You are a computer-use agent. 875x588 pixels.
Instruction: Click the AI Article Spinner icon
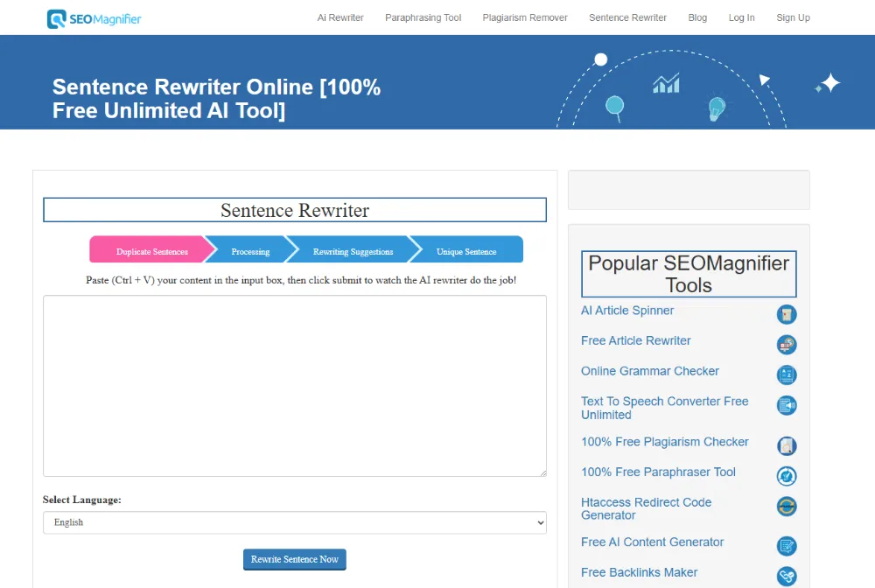click(787, 315)
